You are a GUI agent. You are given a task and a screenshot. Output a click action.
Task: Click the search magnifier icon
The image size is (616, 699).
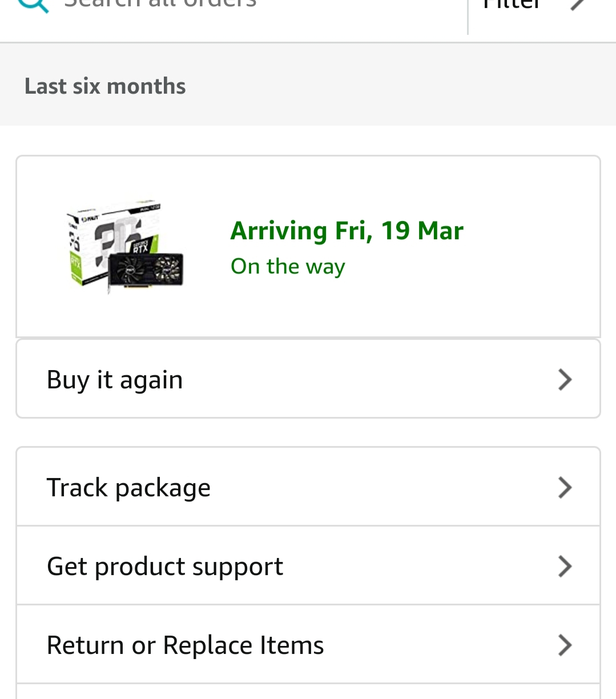[x=33, y=5]
